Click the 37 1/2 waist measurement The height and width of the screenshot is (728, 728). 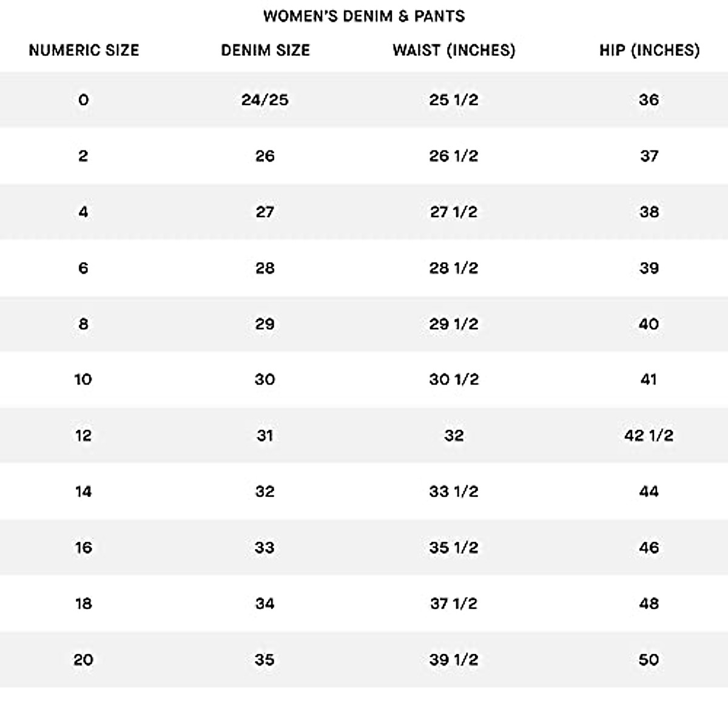coord(454,604)
